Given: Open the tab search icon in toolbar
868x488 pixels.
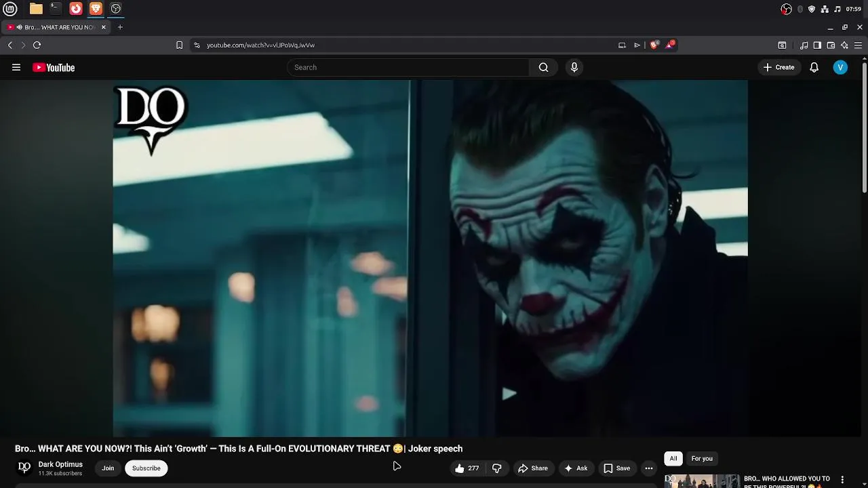Looking at the screenshot, I should pyautogui.click(x=782, y=45).
